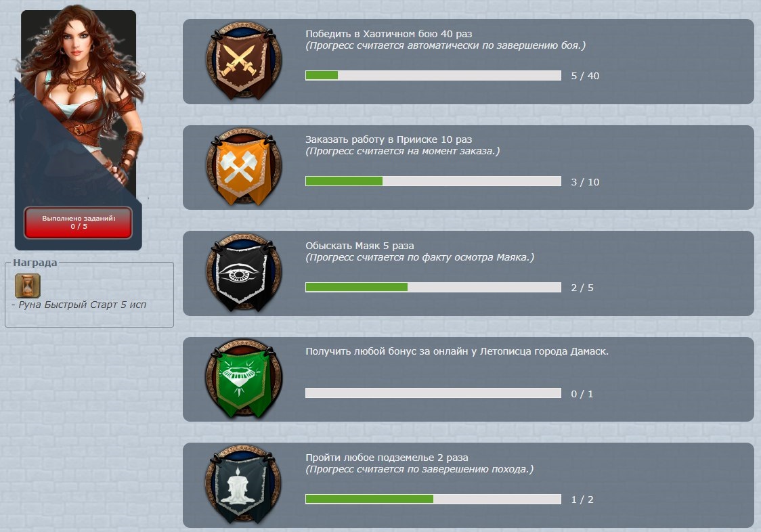Viewport: 761px width, 532px height.
Task: Click the 'Награда' section heading
Action: (x=35, y=263)
